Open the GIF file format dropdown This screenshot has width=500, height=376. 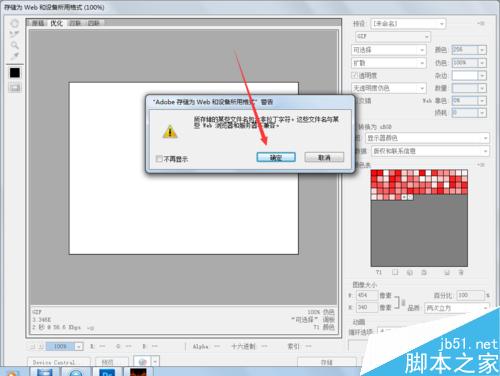393,36
